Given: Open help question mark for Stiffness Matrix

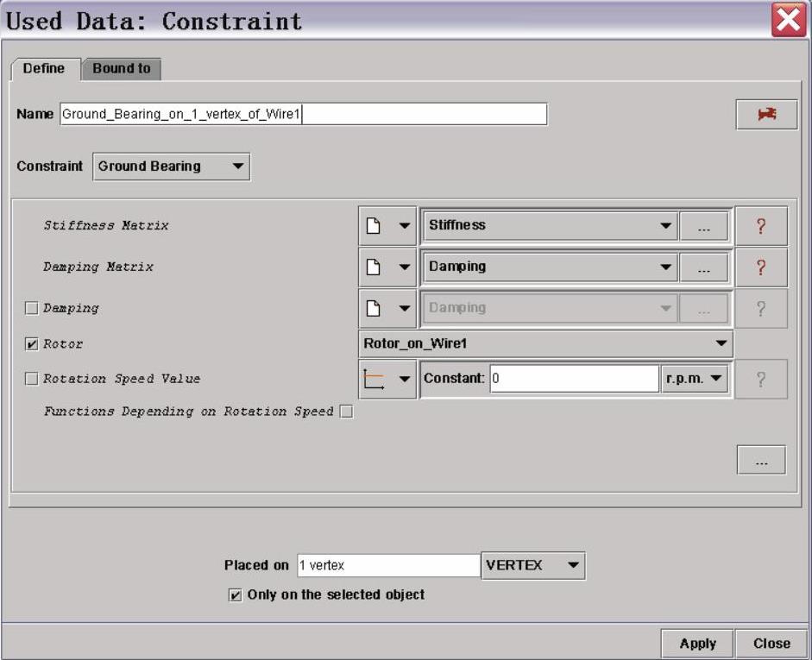Looking at the screenshot, I should [760, 226].
